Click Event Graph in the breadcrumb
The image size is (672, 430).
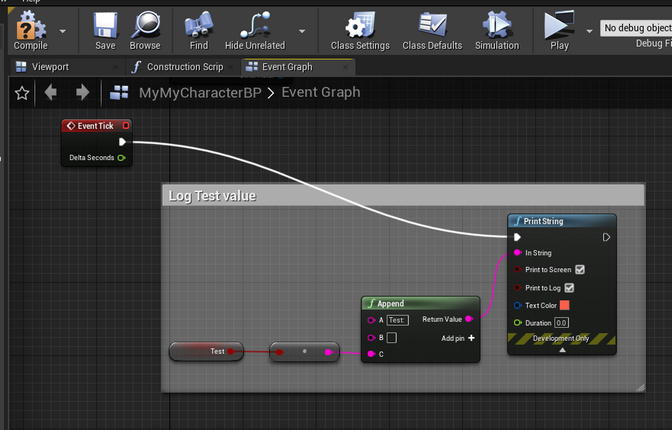click(321, 92)
